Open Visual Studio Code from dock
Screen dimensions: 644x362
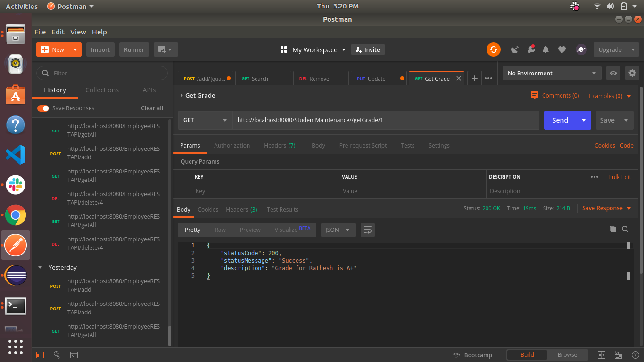[x=16, y=155]
